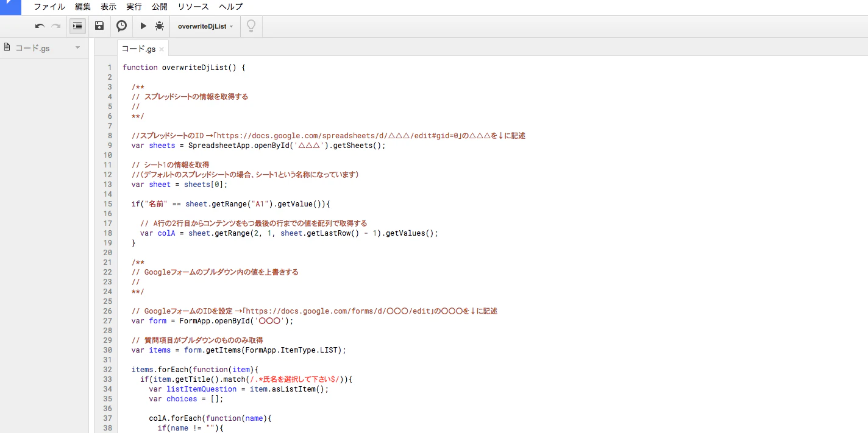Start debugging with the bug icon
The image size is (868, 433).
click(x=160, y=26)
